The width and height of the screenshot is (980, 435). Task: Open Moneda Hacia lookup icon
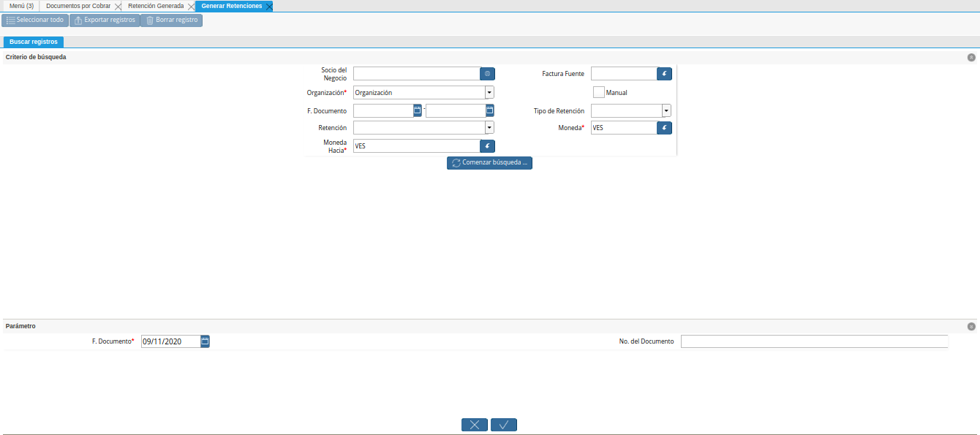pos(488,146)
